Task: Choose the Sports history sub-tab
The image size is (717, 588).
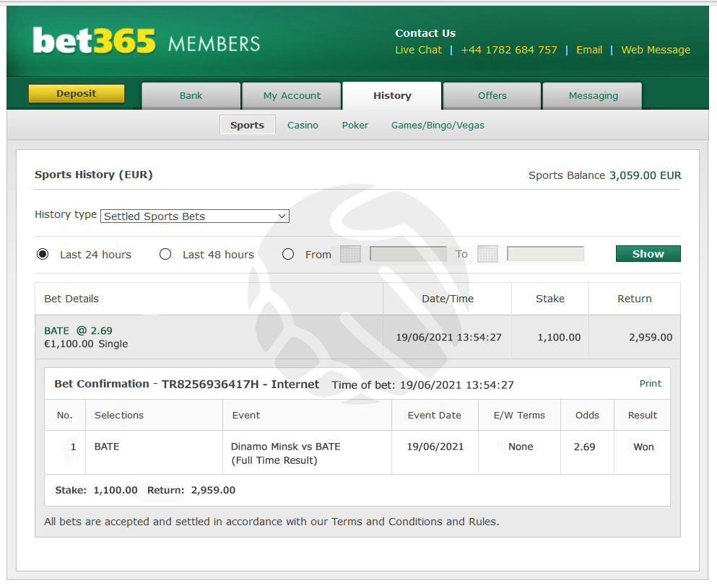Action: 248,125
